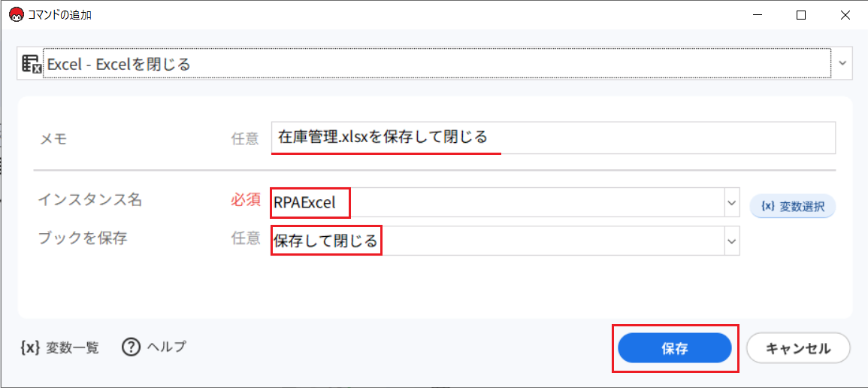868x388 pixels.
Task: Click the red app logo in title bar
Action: pos(17,15)
